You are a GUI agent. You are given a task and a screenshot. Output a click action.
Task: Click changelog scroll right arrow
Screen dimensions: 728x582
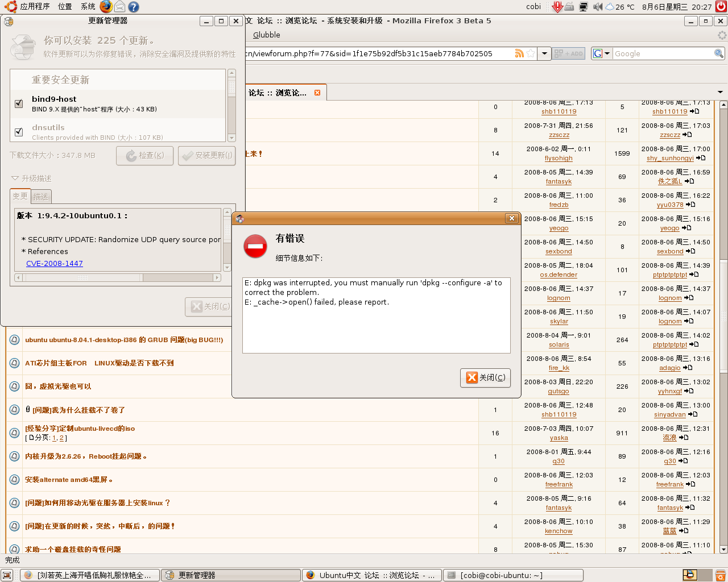click(x=217, y=277)
